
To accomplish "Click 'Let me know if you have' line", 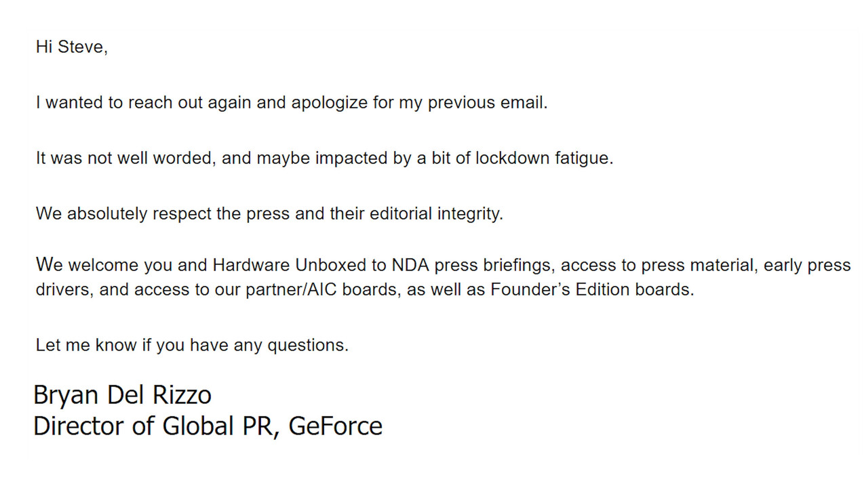I will [132, 345].
